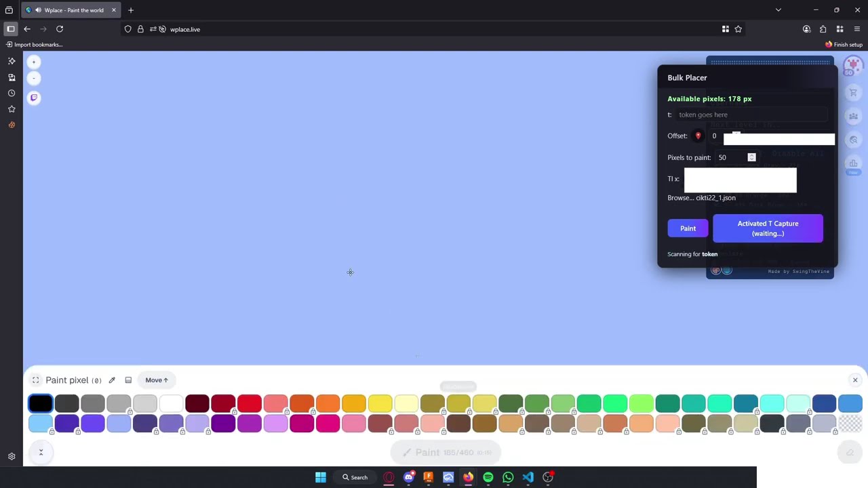Open the alliance people icon

click(x=853, y=116)
